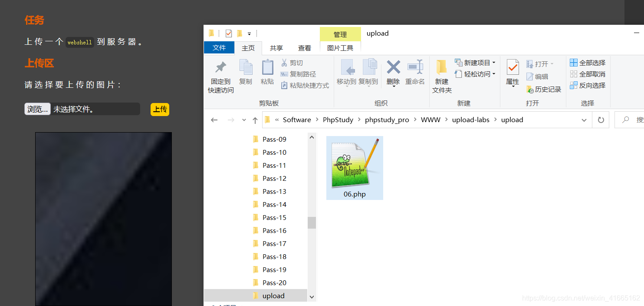Click Paste Shortcut (粘贴快捷方式)
The image size is (644, 306).
(305, 86)
